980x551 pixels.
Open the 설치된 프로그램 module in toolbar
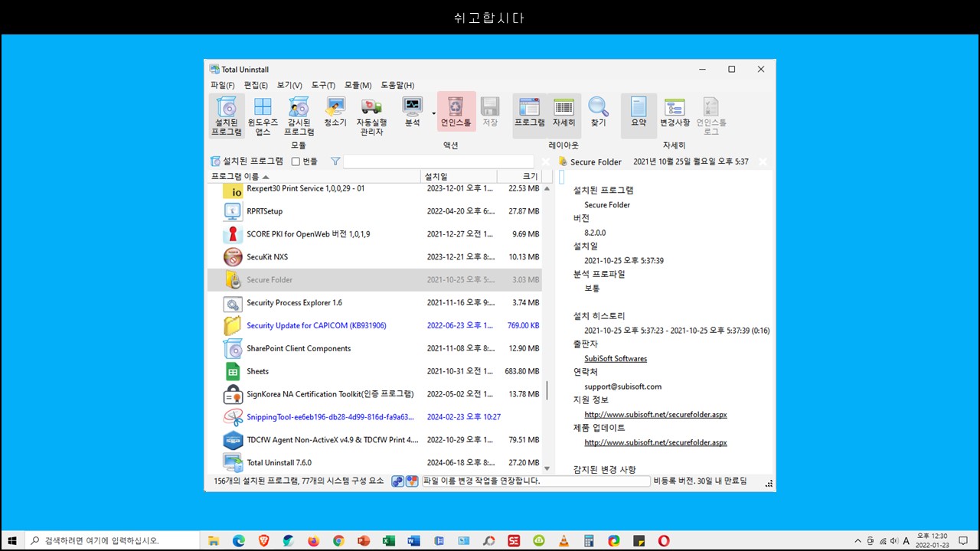click(227, 116)
